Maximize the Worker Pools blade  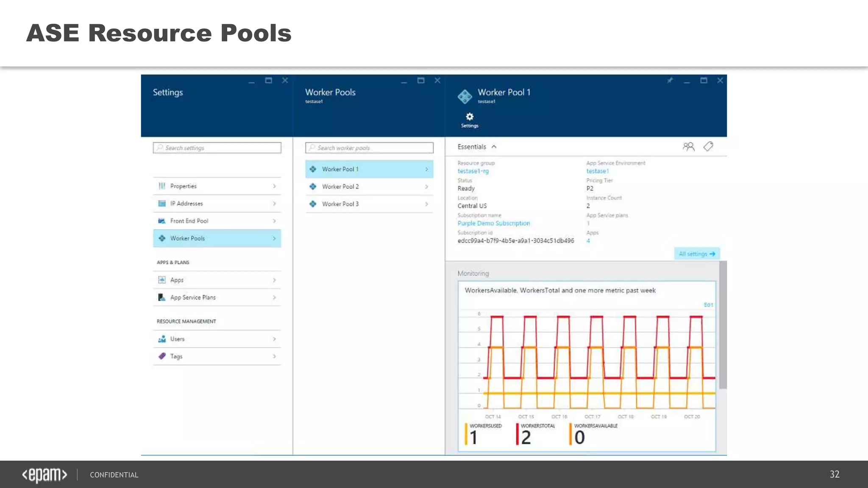point(421,80)
